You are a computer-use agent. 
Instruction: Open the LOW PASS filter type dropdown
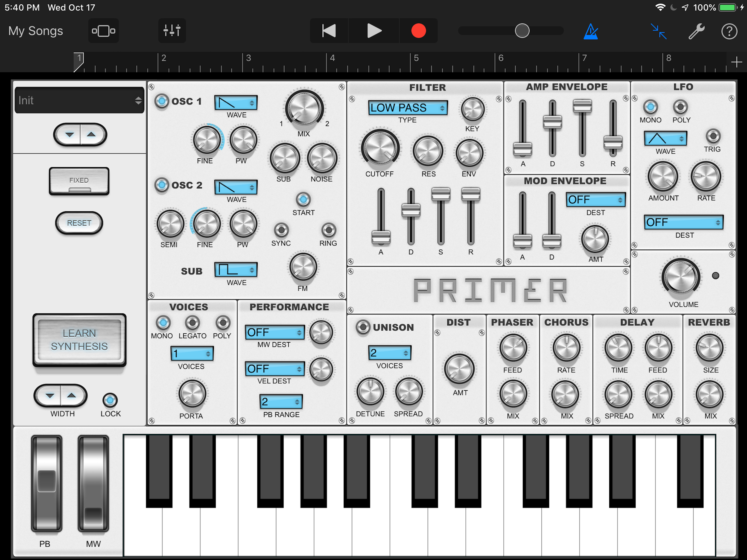(x=408, y=108)
